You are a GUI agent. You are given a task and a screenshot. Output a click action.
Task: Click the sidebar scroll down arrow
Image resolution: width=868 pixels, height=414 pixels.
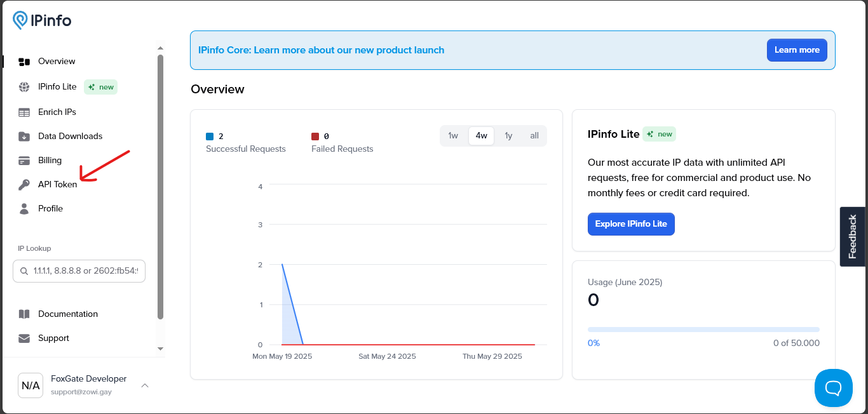(x=160, y=349)
